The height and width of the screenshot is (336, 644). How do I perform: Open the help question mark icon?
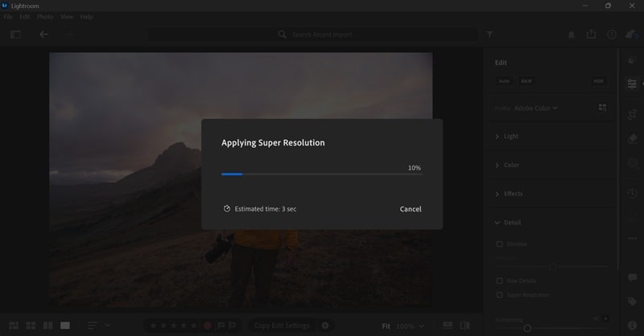click(612, 35)
